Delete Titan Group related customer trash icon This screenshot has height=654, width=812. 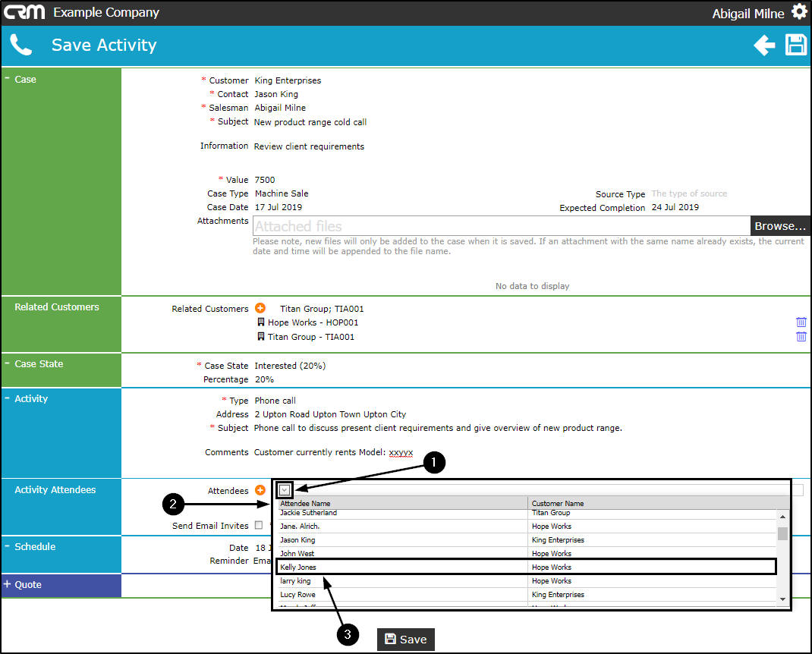pos(801,337)
